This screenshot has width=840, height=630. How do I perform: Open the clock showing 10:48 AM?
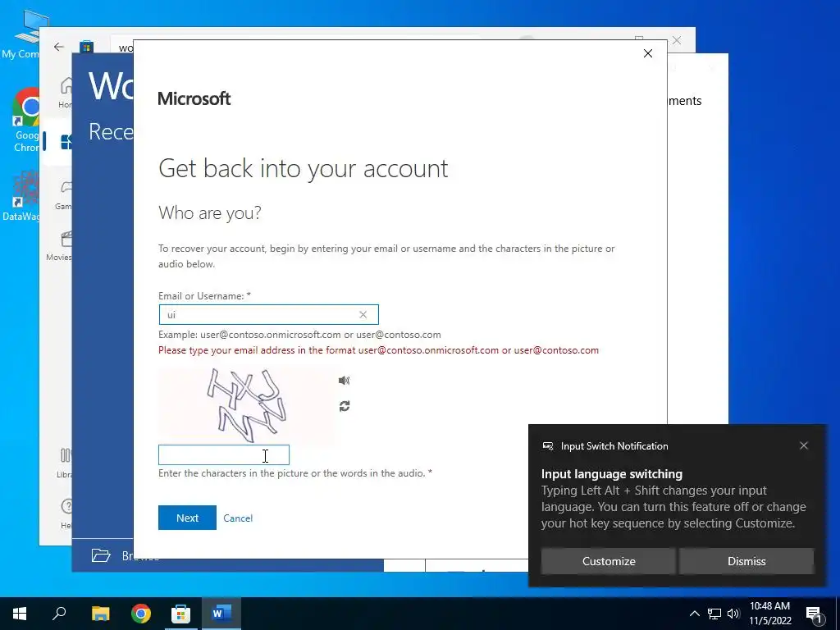[x=769, y=614]
